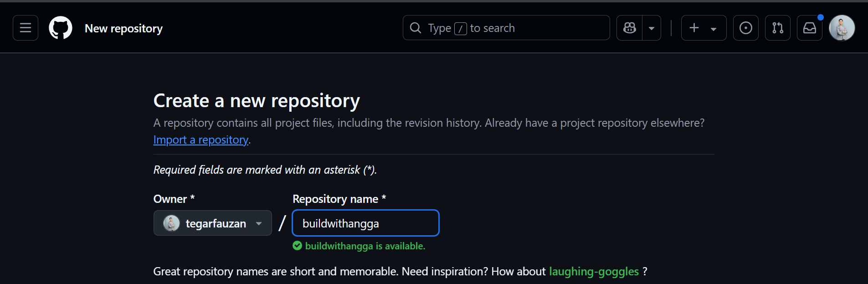Follow the 'Import a repository' link
This screenshot has height=284, width=868.
coord(201,139)
